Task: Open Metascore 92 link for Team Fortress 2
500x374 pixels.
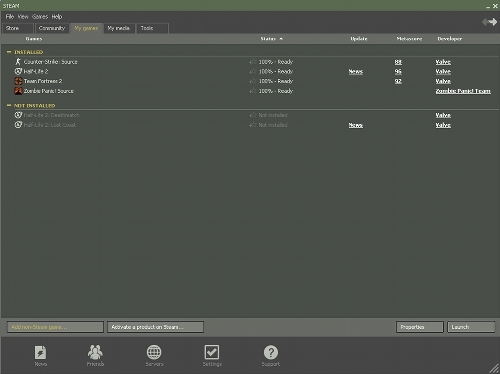Action: (398, 81)
